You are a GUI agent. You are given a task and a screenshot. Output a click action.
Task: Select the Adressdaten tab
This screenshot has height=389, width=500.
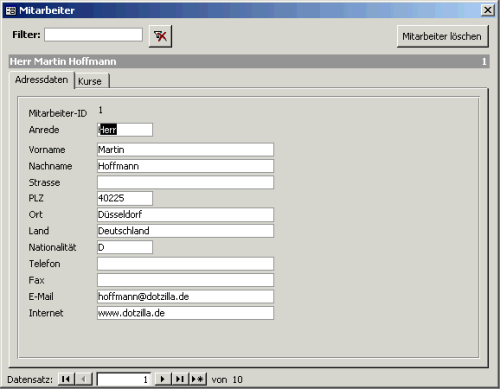click(x=42, y=80)
